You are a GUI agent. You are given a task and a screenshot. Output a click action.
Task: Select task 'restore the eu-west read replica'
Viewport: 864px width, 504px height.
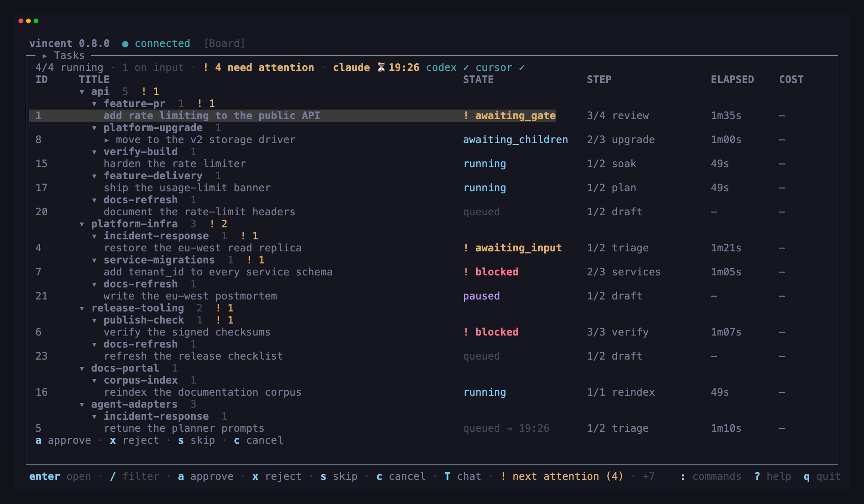203,248
